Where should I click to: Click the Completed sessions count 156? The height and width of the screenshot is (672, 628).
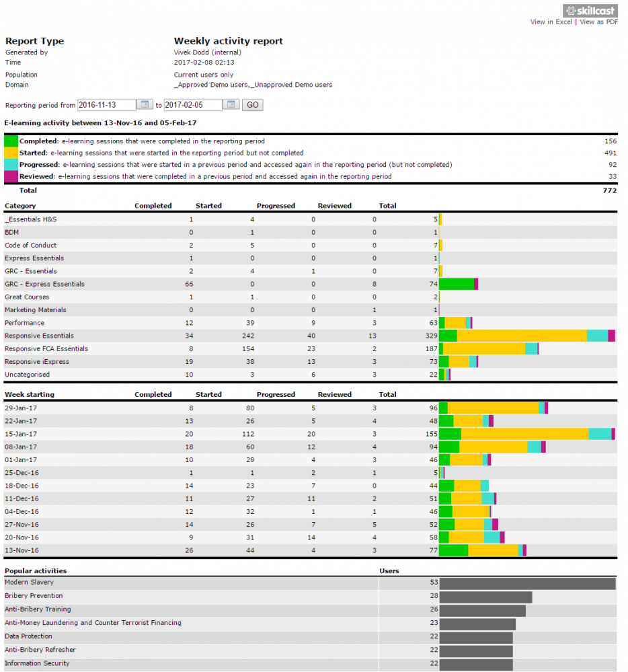tap(611, 141)
